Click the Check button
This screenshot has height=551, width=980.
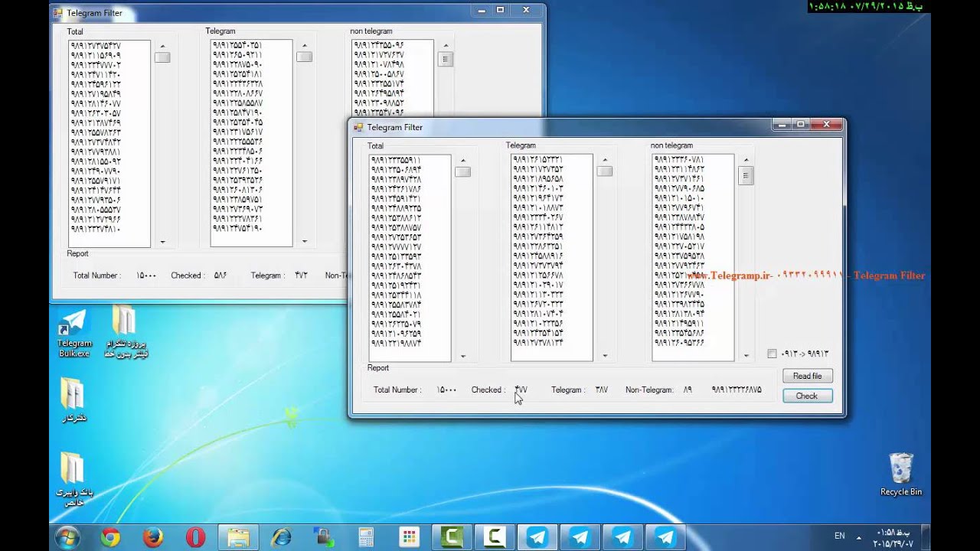807,396
